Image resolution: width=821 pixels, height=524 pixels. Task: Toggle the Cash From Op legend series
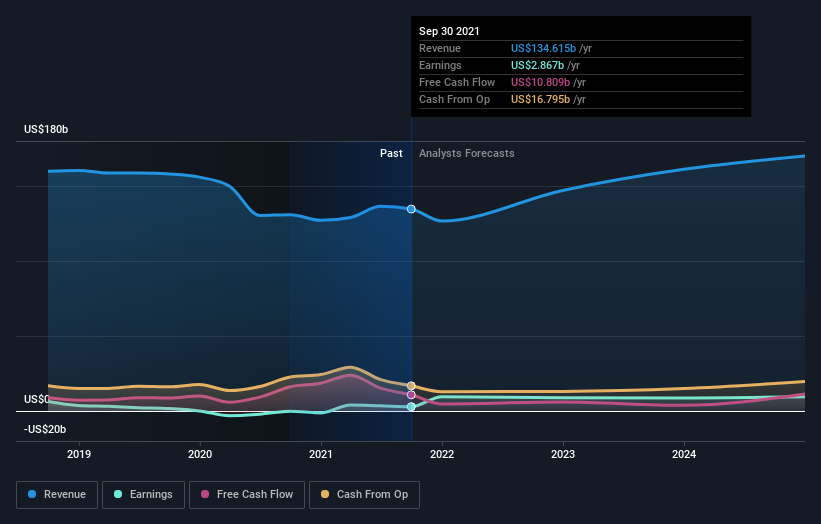(364, 495)
